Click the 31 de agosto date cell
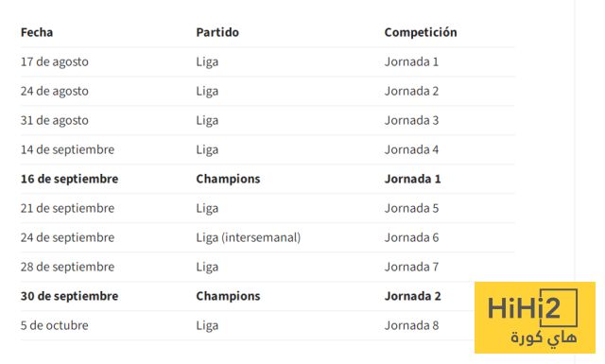 [55, 120]
